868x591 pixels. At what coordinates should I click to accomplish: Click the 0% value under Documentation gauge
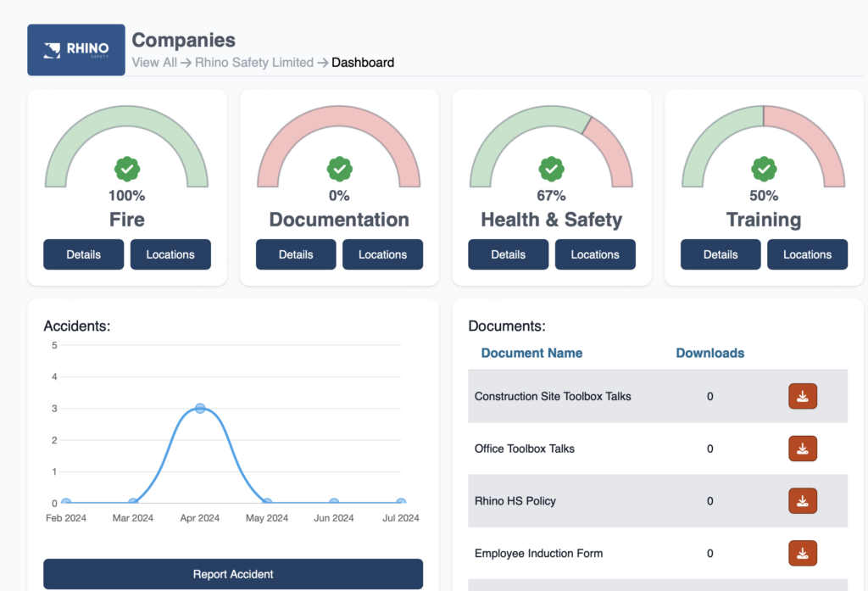pos(339,196)
